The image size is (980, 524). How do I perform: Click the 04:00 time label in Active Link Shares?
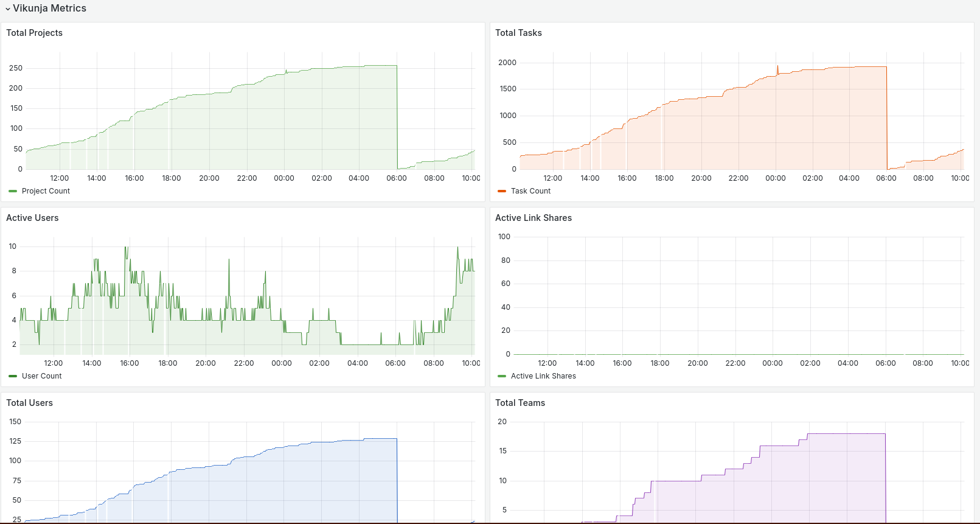(848, 363)
